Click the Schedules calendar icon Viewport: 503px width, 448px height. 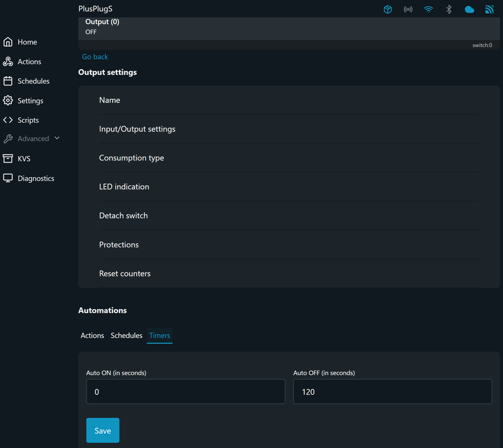pos(8,81)
